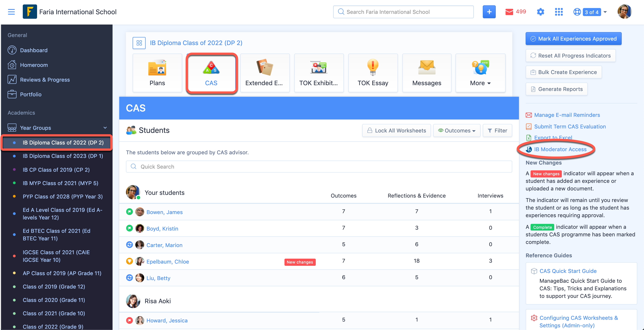This screenshot has width=644, height=330.
Task: Open student Bowen, James
Action: click(x=164, y=212)
